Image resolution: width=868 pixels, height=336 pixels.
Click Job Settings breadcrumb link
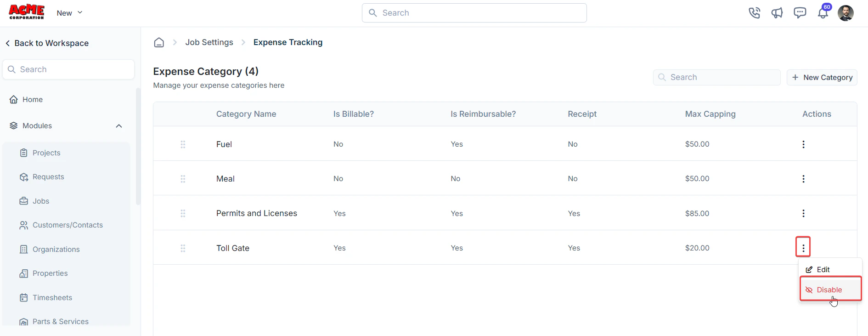pos(209,42)
